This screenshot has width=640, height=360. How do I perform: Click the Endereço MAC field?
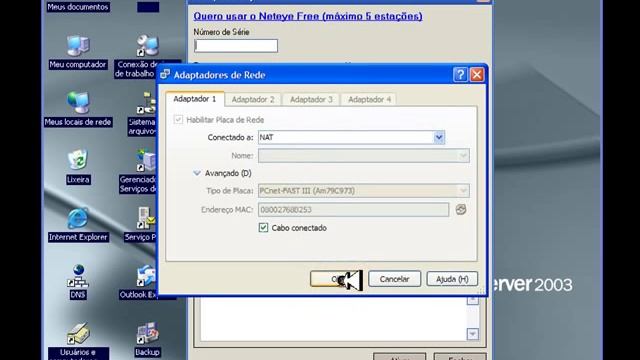(x=353, y=209)
